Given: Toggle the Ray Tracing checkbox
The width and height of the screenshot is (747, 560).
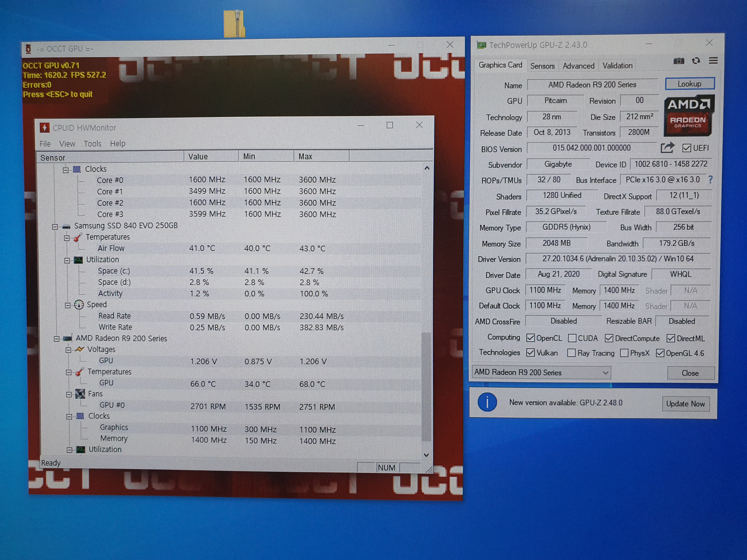Looking at the screenshot, I should click(x=571, y=353).
